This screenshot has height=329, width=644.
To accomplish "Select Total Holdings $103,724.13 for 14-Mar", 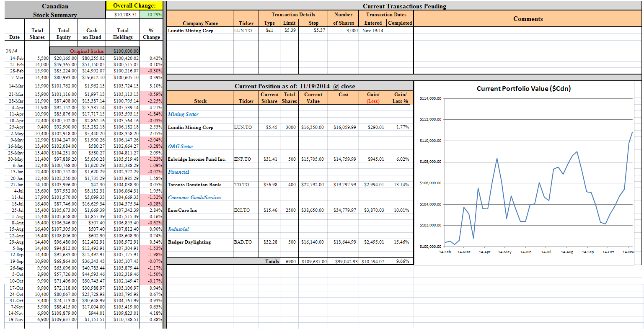I will point(126,86).
